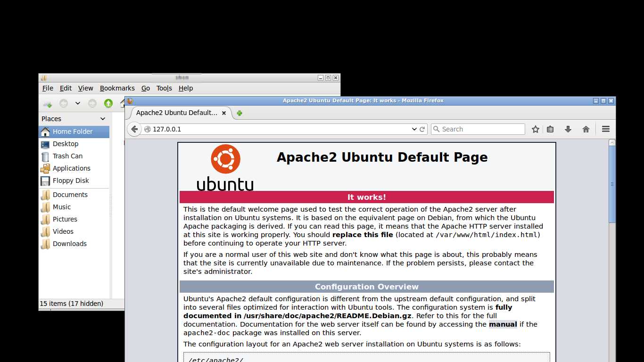
Task: Click the site identity globe icon
Action: tap(148, 129)
